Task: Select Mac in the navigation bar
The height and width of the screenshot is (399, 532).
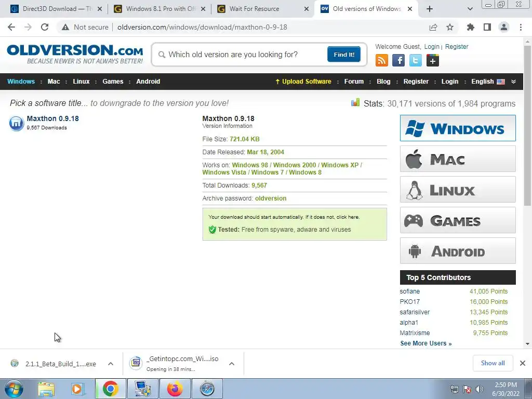Action: (54, 82)
